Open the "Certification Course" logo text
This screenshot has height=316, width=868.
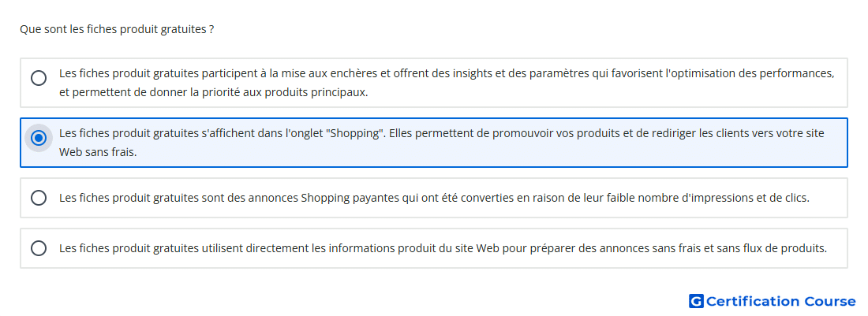[x=780, y=301]
